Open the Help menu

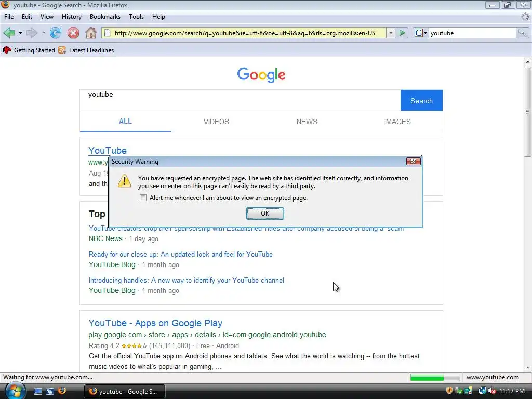point(158,17)
